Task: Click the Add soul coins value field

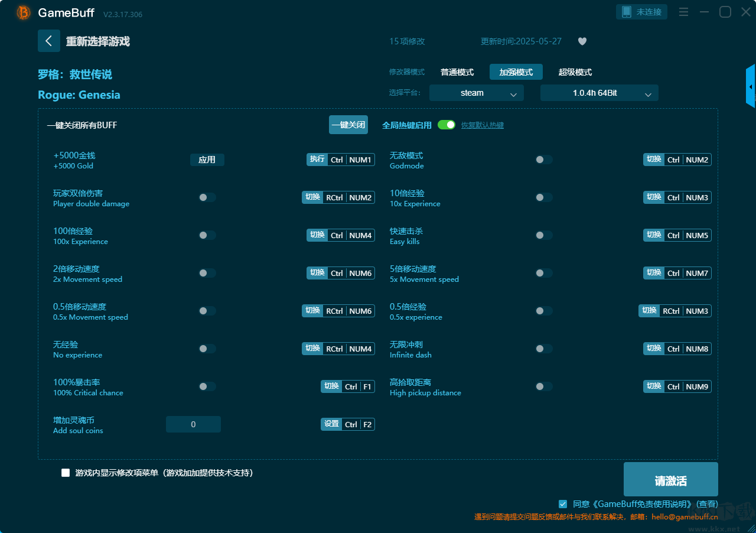Action: [x=193, y=424]
